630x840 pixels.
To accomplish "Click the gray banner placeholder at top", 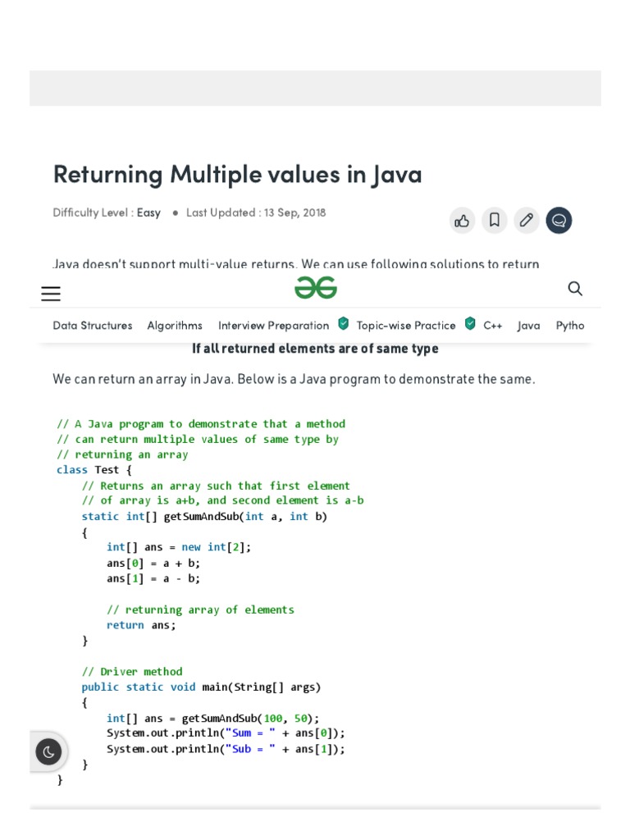I will [x=315, y=88].
